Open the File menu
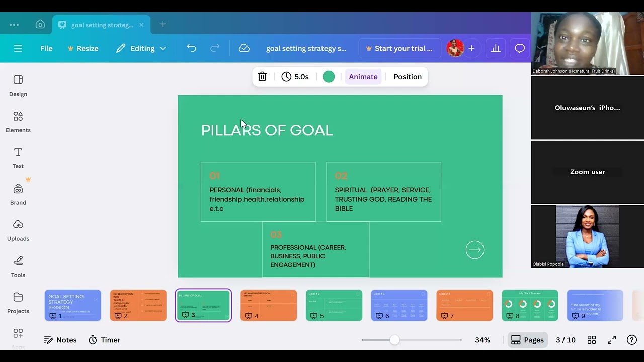 pyautogui.click(x=46, y=48)
